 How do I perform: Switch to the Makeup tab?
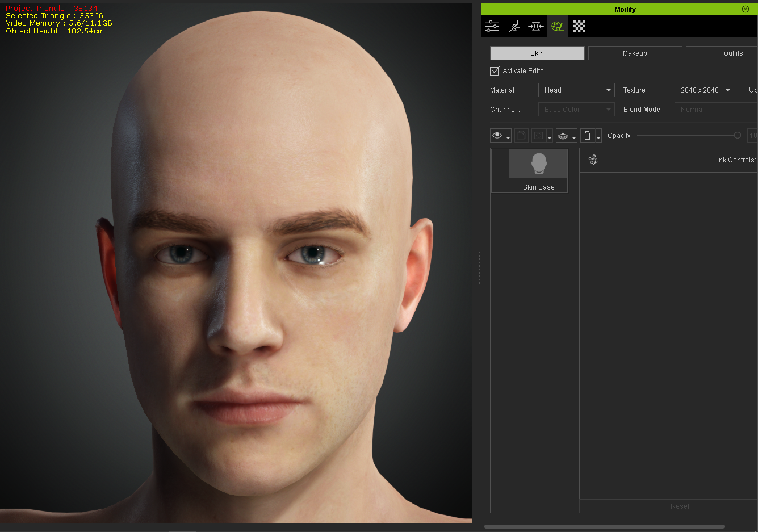coord(635,53)
